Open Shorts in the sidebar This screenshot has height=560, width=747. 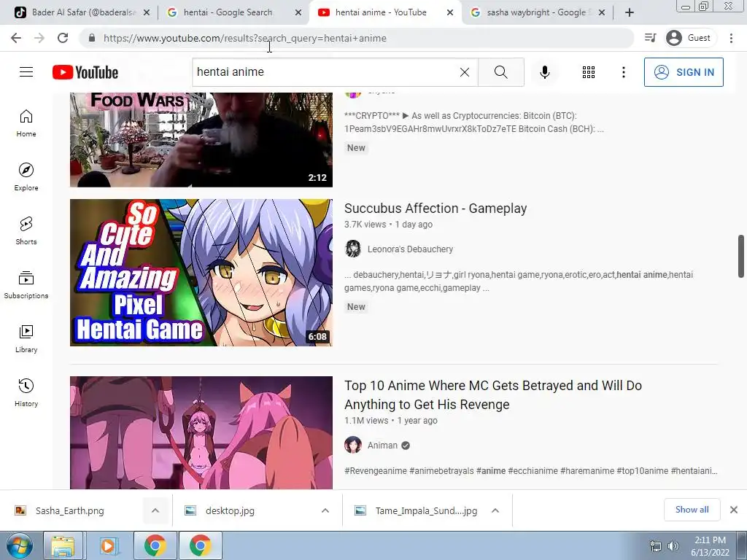coord(26,230)
